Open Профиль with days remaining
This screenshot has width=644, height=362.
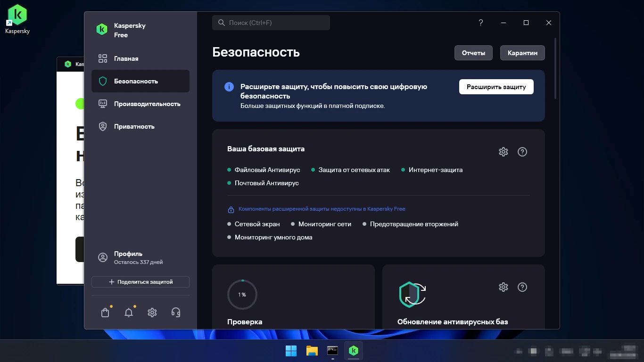tap(140, 257)
